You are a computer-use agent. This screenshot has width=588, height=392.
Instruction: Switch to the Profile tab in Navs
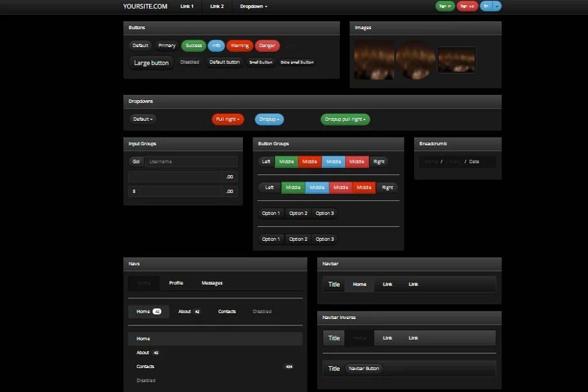pos(176,283)
